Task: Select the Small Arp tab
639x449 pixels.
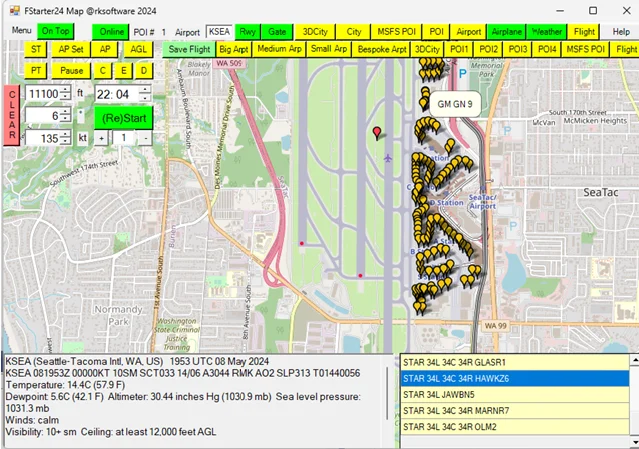Action: pyautogui.click(x=328, y=49)
